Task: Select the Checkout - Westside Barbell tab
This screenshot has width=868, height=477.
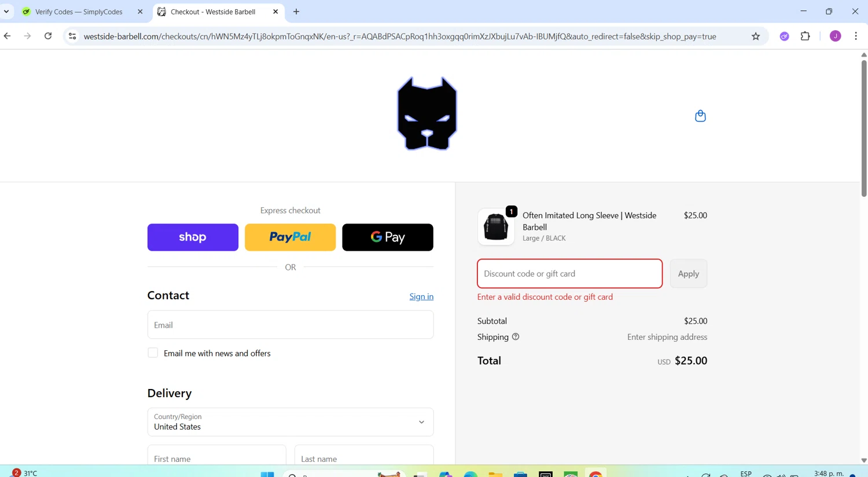Action: [213, 12]
